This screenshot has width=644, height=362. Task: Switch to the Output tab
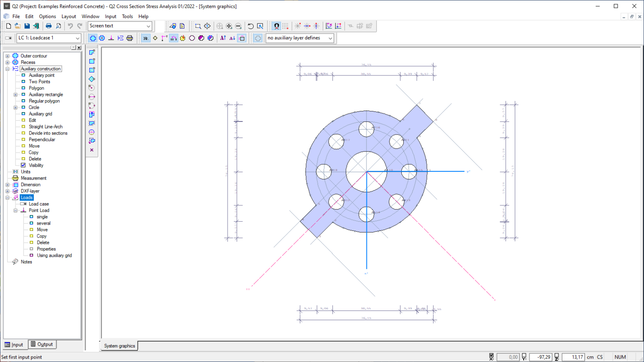(42, 344)
